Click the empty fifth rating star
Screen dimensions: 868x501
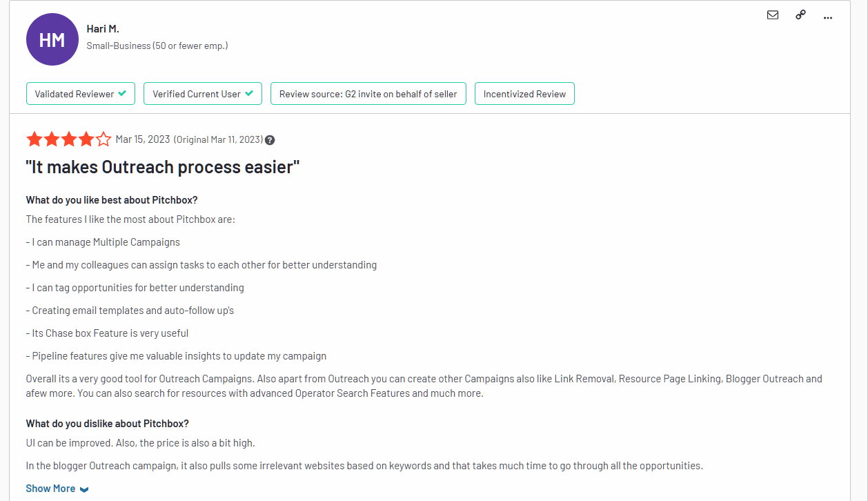pyautogui.click(x=103, y=139)
